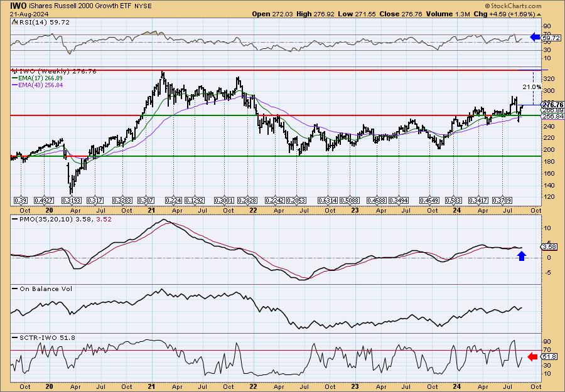Click the 0.4588 volume label

pyautogui.click(x=377, y=200)
